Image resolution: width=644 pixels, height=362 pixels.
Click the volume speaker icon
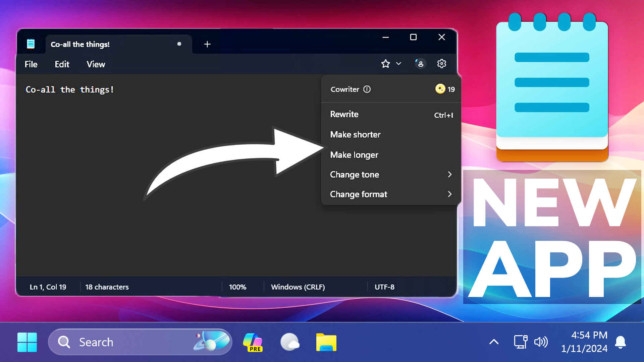point(541,342)
